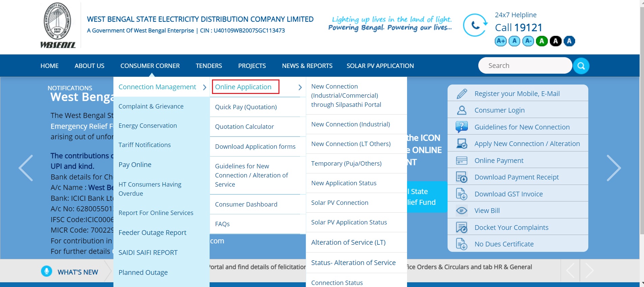
Task: Open Quick Pay (Quotation)
Action: coord(246,107)
